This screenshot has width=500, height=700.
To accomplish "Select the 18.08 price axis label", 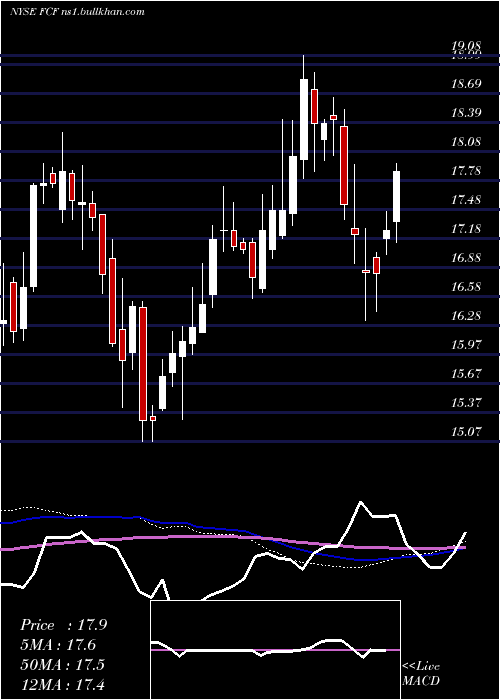I will pos(466,142).
